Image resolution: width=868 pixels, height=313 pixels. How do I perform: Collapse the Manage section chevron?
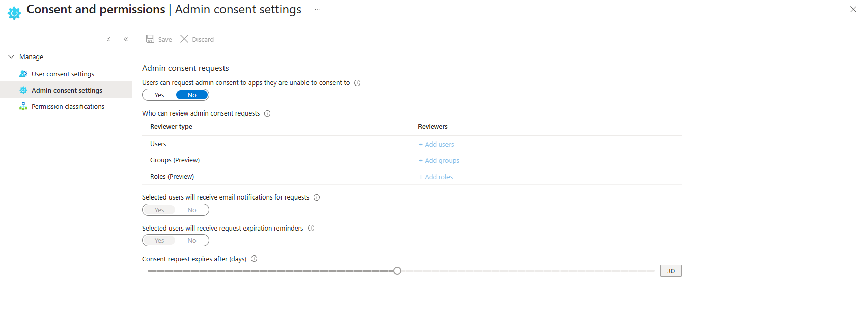[11, 56]
